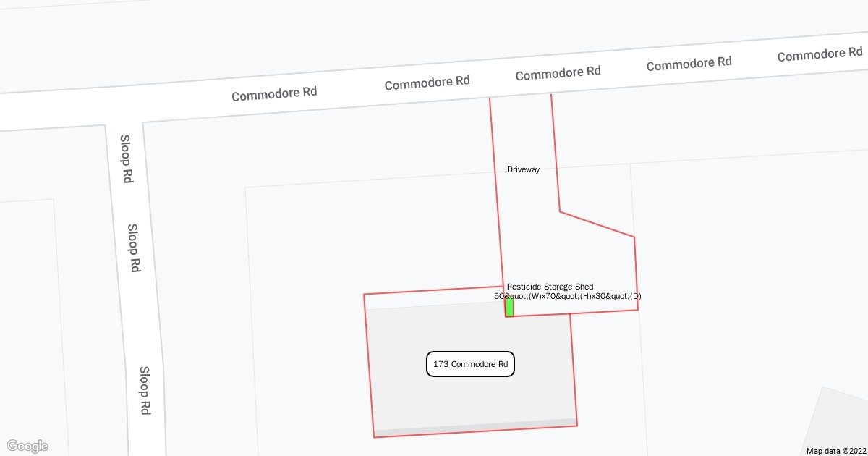The image size is (868, 456).
Task: Click the second Commodore Rd label from left
Action: [427, 83]
